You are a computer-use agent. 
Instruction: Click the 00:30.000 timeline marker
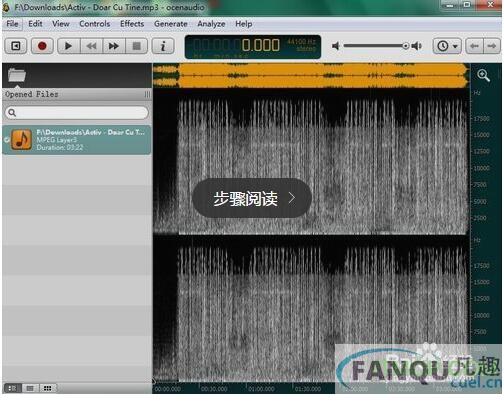coord(214,389)
